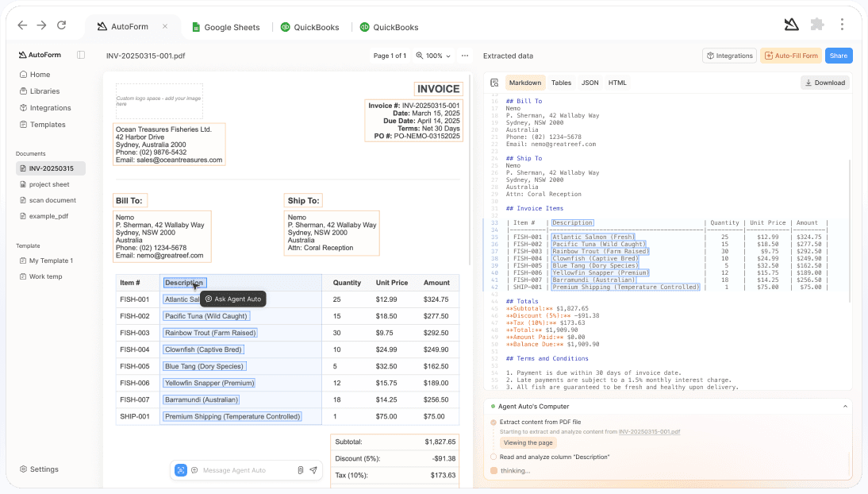The image size is (868, 494).
Task: Open the browser three-dot menu
Action: (x=842, y=25)
